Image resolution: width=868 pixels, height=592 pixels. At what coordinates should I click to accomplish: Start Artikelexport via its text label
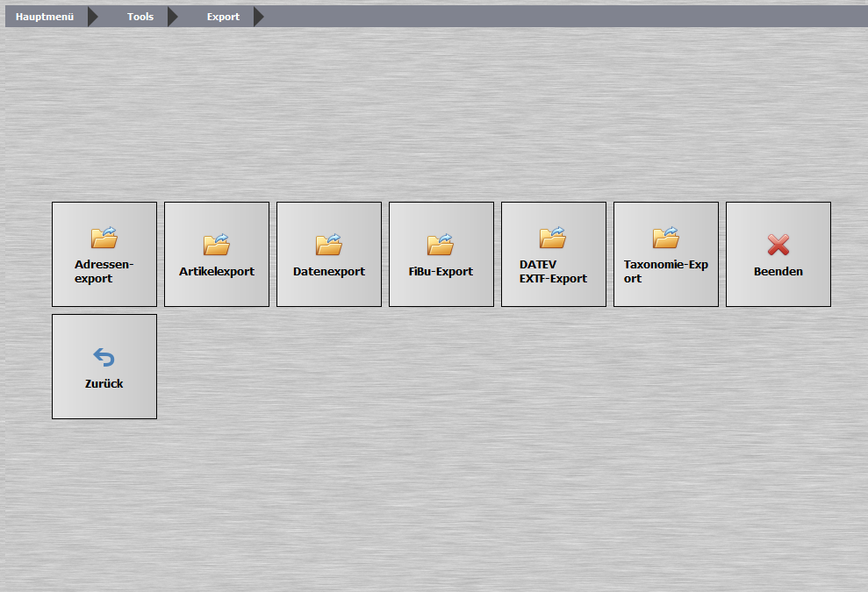click(x=217, y=272)
